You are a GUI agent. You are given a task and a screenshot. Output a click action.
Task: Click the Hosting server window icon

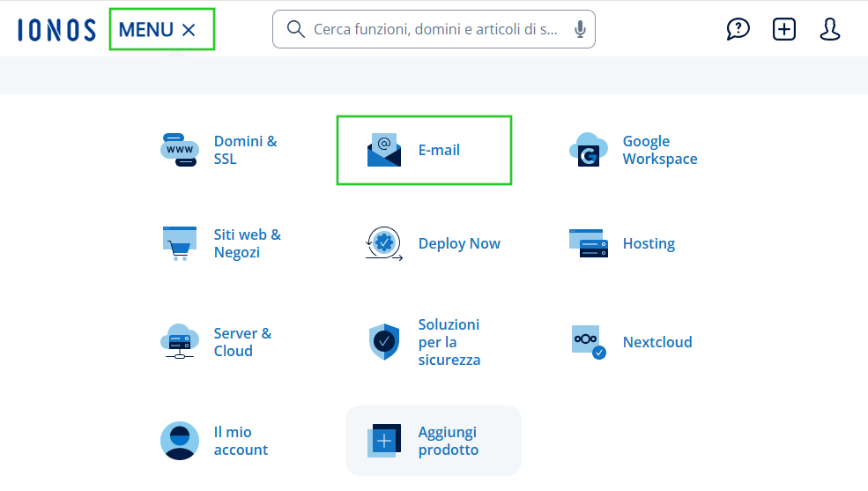[x=589, y=243]
